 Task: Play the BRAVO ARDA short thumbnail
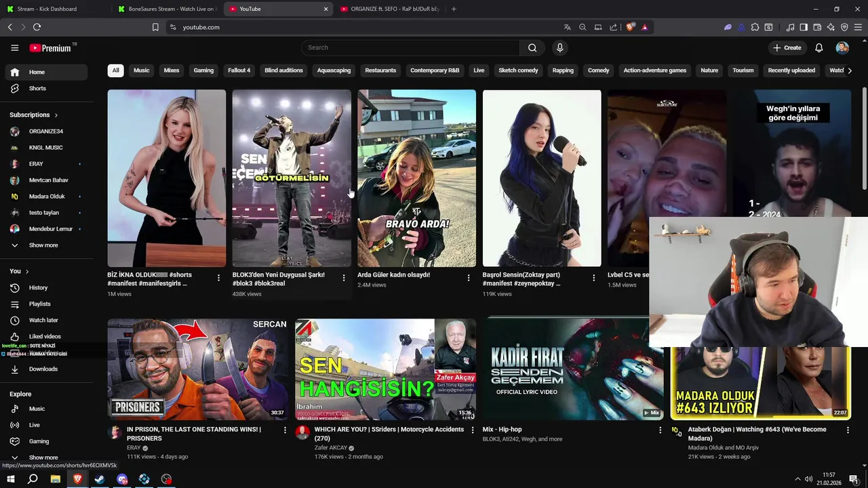[416, 178]
